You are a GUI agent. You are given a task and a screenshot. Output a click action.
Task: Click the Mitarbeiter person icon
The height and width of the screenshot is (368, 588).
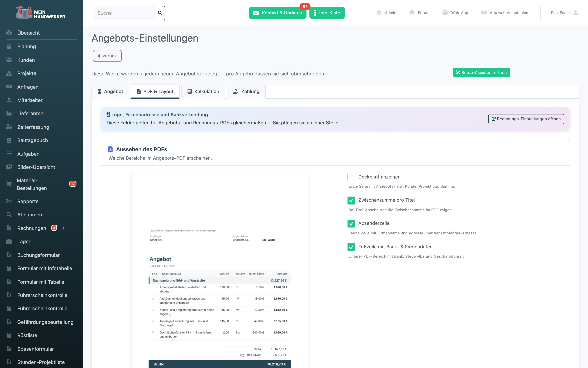(x=9, y=100)
